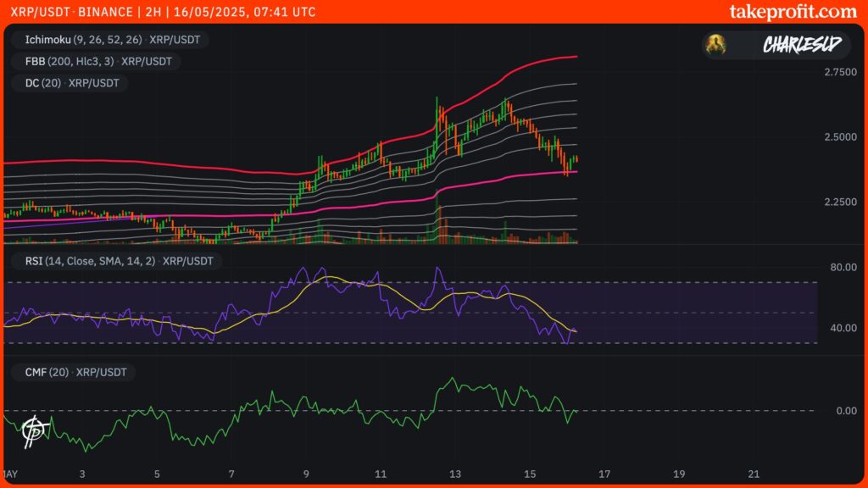Screen dimensions: 868x488
Task: Select the Ichimoku (9, 26, 52, 26) indicator label
Action: [110, 39]
